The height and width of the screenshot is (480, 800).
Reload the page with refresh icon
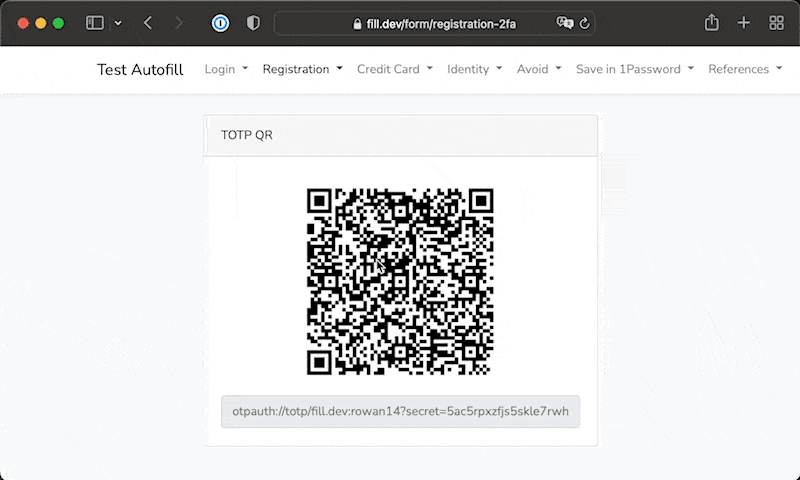click(584, 23)
